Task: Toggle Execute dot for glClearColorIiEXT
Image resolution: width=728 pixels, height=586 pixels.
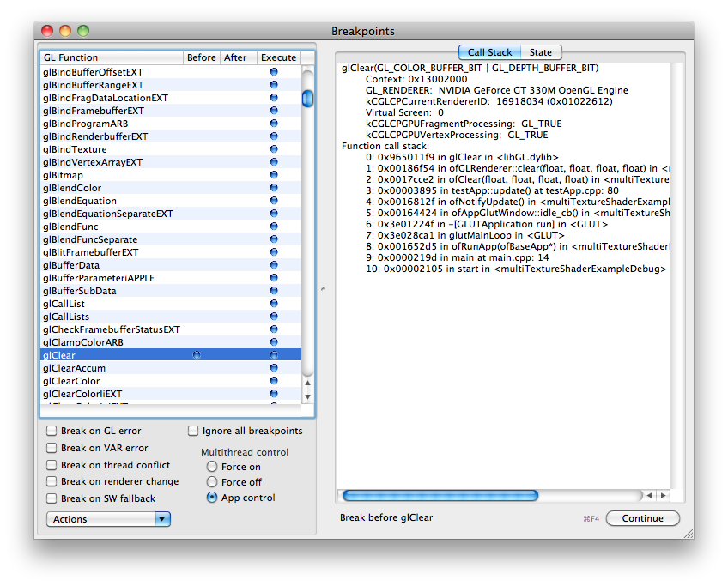Action: [x=274, y=394]
